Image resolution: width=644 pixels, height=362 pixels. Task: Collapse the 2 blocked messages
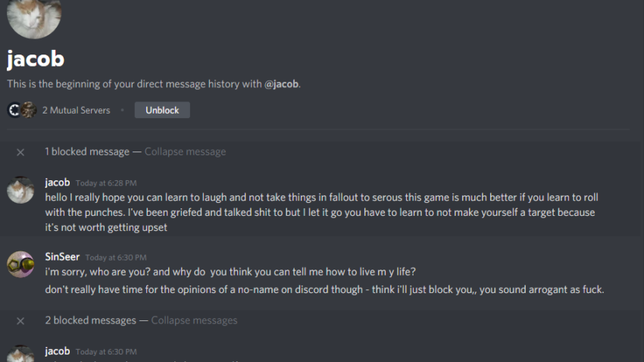[x=194, y=320]
